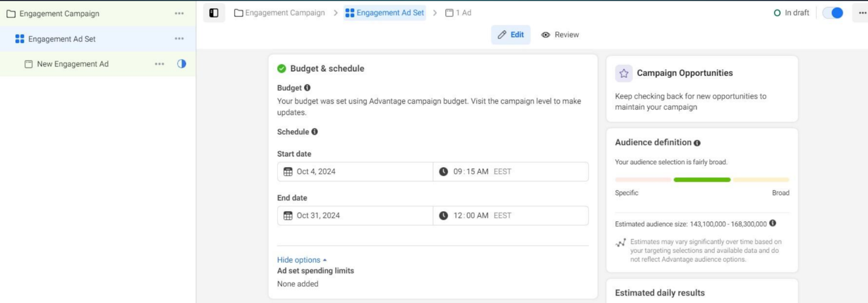Toggle the ad set on/off switch

click(833, 13)
